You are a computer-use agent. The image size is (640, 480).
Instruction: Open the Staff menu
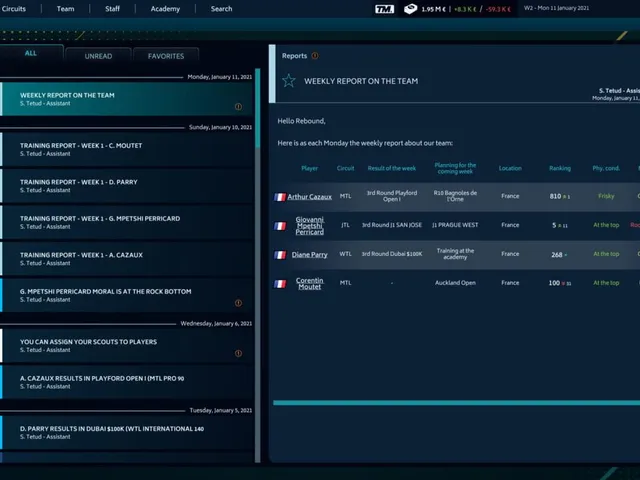(x=112, y=9)
